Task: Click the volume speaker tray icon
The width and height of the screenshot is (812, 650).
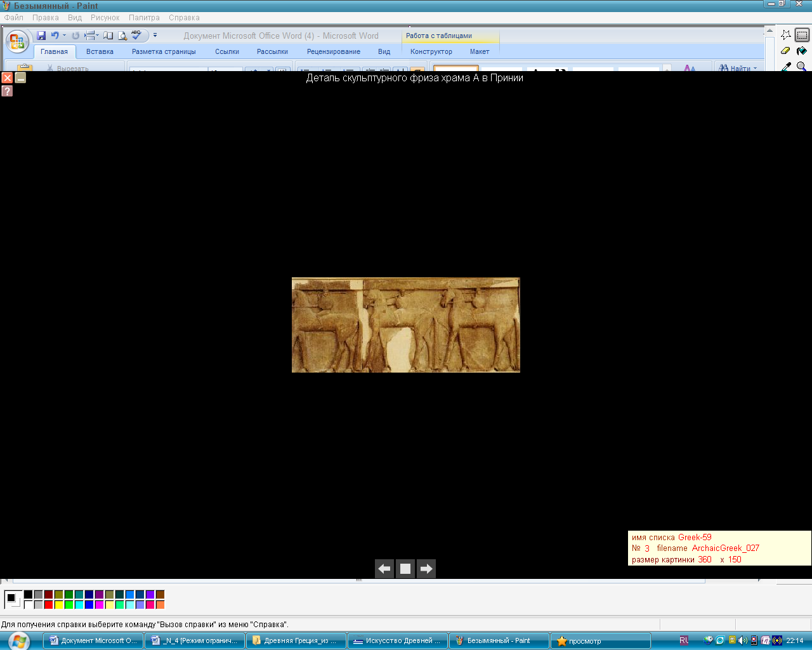Action: coord(743,640)
